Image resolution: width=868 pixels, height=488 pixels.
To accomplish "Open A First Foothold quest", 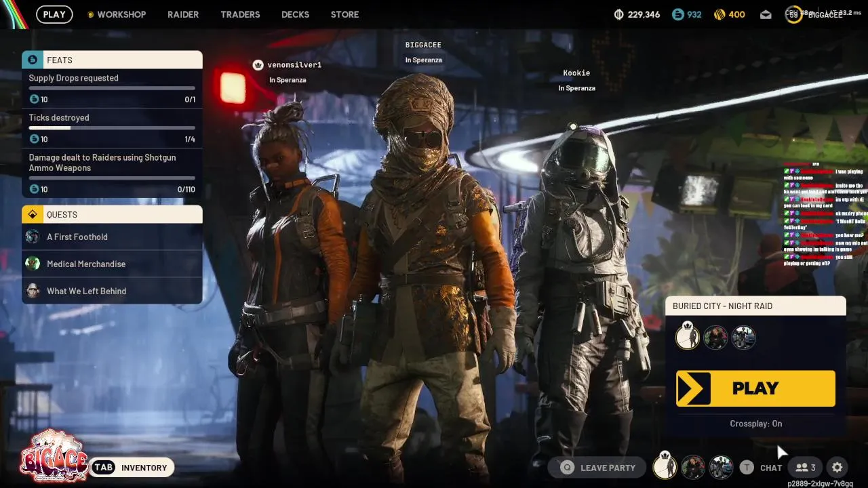I will (112, 237).
